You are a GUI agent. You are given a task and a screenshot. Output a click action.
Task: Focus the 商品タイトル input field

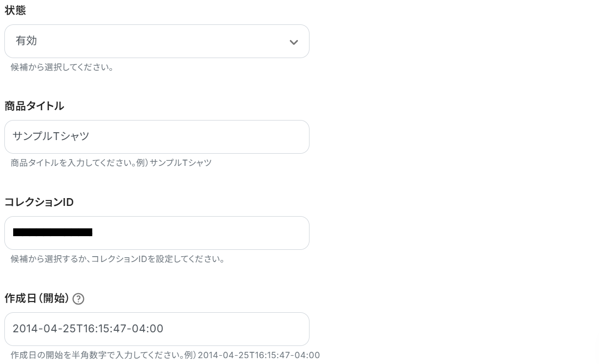[x=195, y=137]
